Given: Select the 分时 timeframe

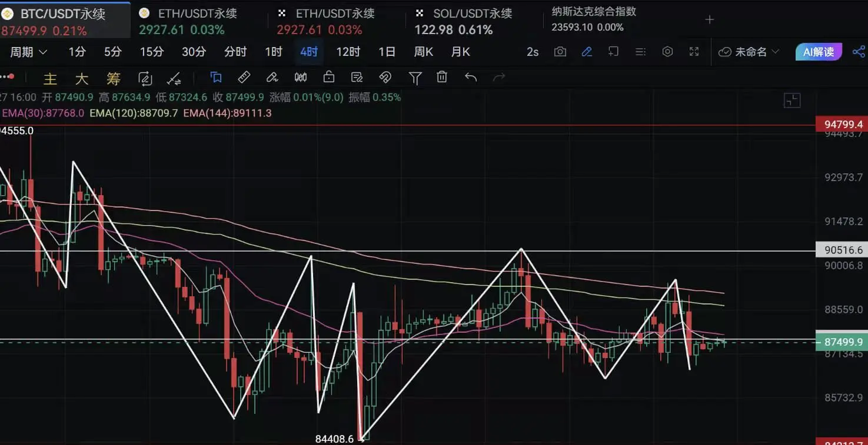Looking at the screenshot, I should pyautogui.click(x=235, y=52).
